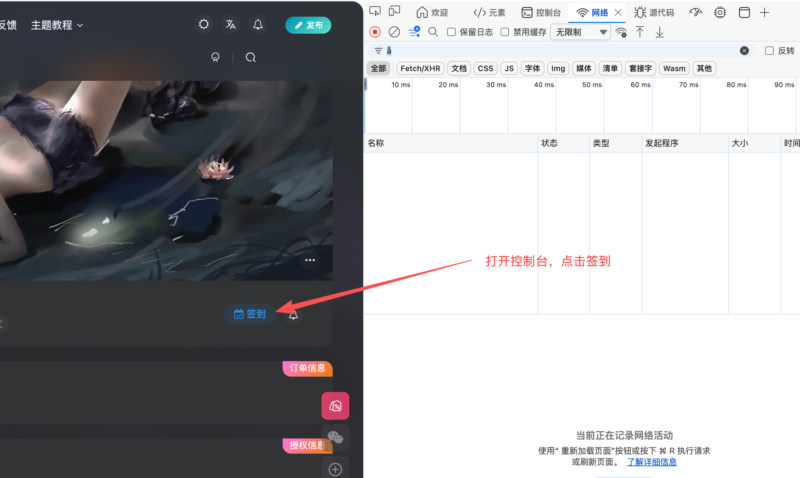Open the 无限制 throttling dropdown
Viewport: 800px width, 478px height.
point(581,32)
